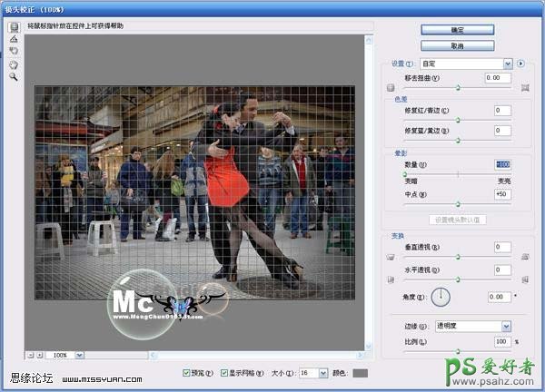Image resolution: width=545 pixels, height=392 pixels.
Task: Select the Hand tool
Action: [x=15, y=64]
